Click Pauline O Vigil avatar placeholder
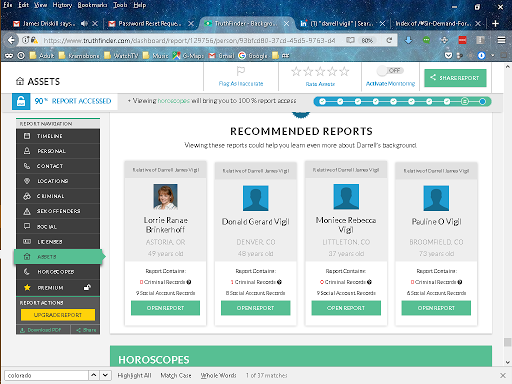 coord(436,198)
